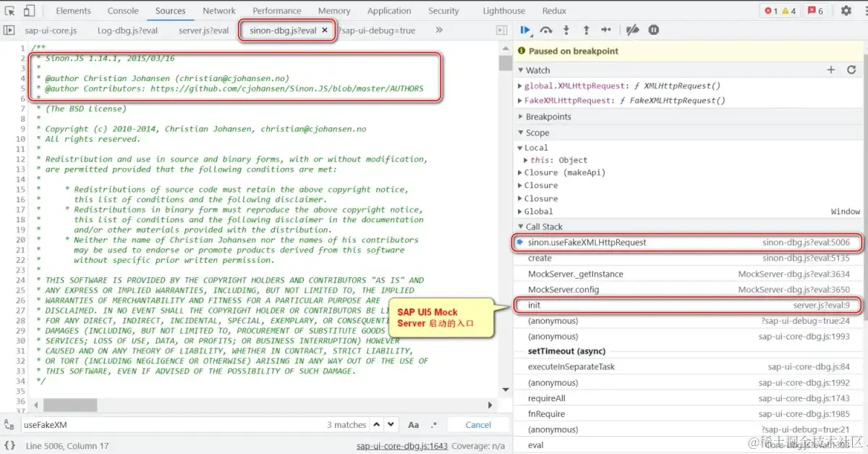Image resolution: width=868 pixels, height=454 pixels.
Task: Open DevTools settings gear
Action: [x=846, y=11]
